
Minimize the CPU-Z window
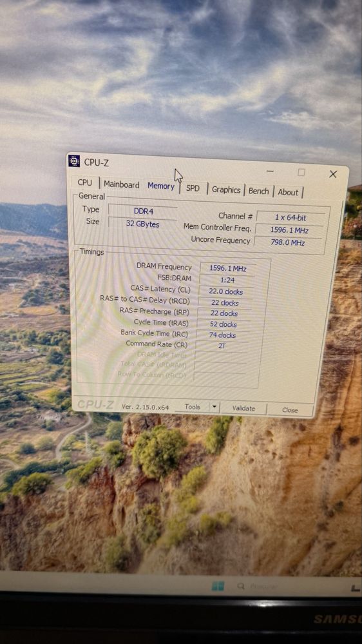[x=270, y=171]
